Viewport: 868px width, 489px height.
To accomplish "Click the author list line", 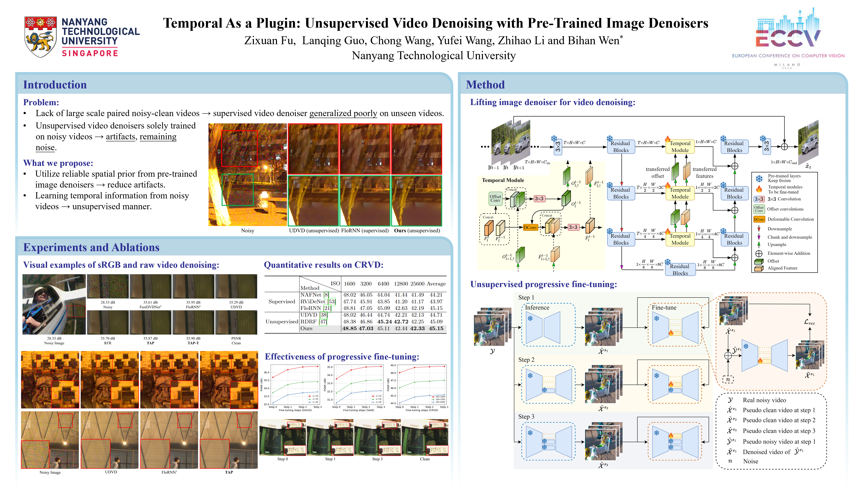I will click(433, 40).
